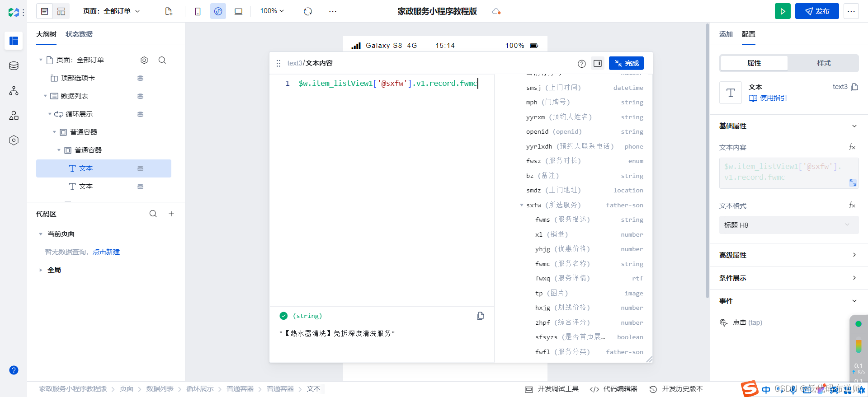Expand the 条件展示 section
Viewport: 868px width, 397px height.
854,278
